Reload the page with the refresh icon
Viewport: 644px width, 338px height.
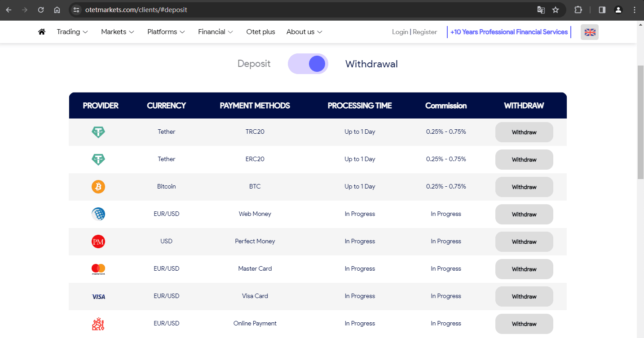pos(41,10)
